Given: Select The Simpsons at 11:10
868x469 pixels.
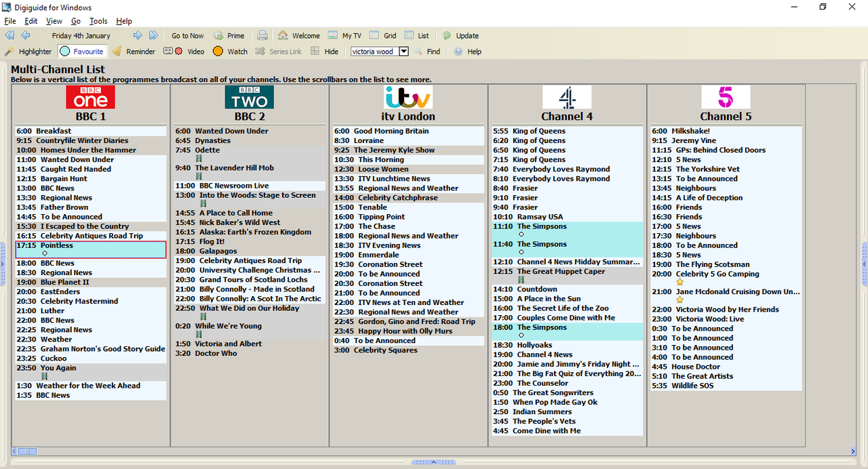Looking at the screenshot, I should click(x=567, y=230).
